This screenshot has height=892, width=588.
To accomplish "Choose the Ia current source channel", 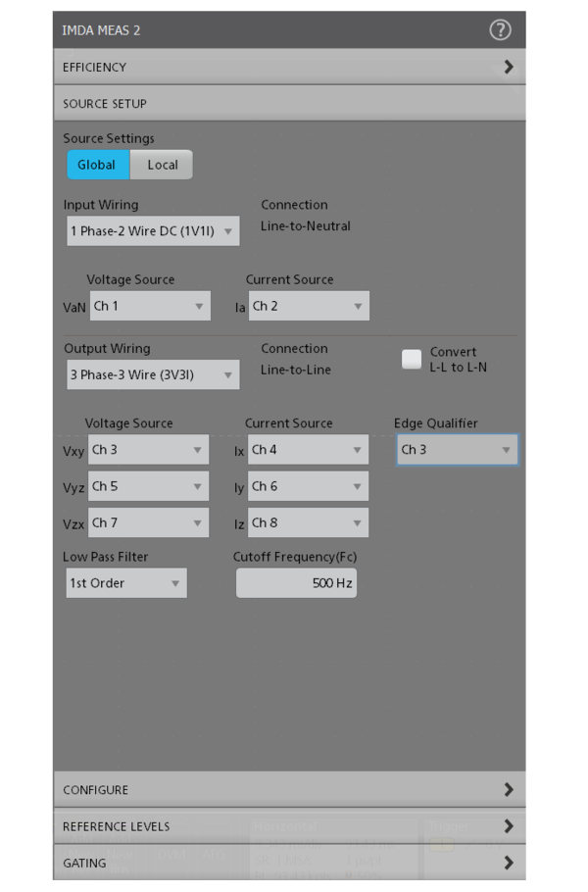I will [x=308, y=306].
